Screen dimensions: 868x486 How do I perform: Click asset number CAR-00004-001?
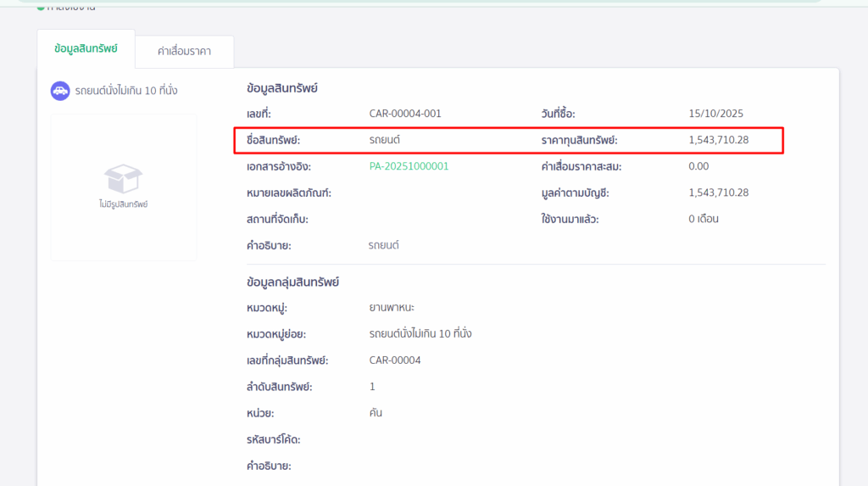(x=405, y=114)
